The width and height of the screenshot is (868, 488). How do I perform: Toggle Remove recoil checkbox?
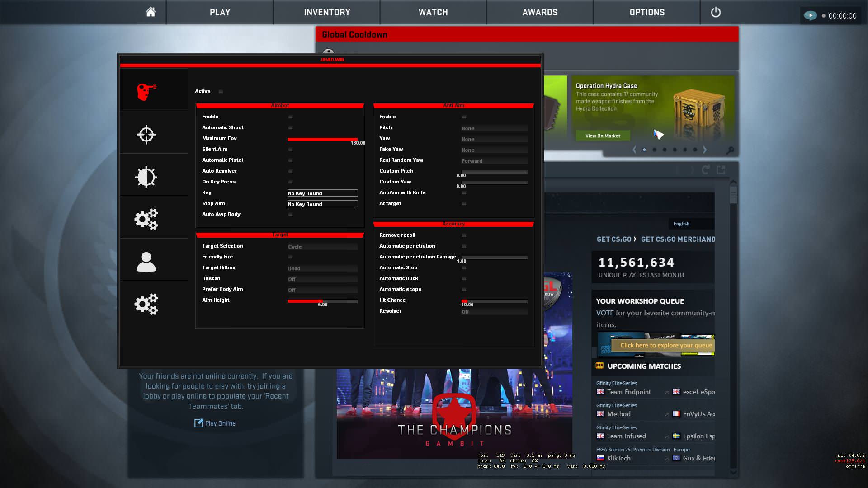point(464,235)
